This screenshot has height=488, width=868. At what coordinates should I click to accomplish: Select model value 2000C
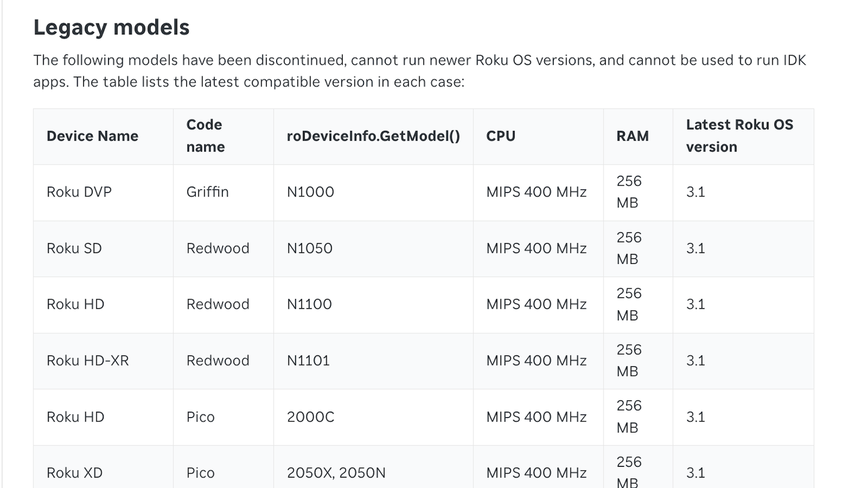click(x=310, y=417)
